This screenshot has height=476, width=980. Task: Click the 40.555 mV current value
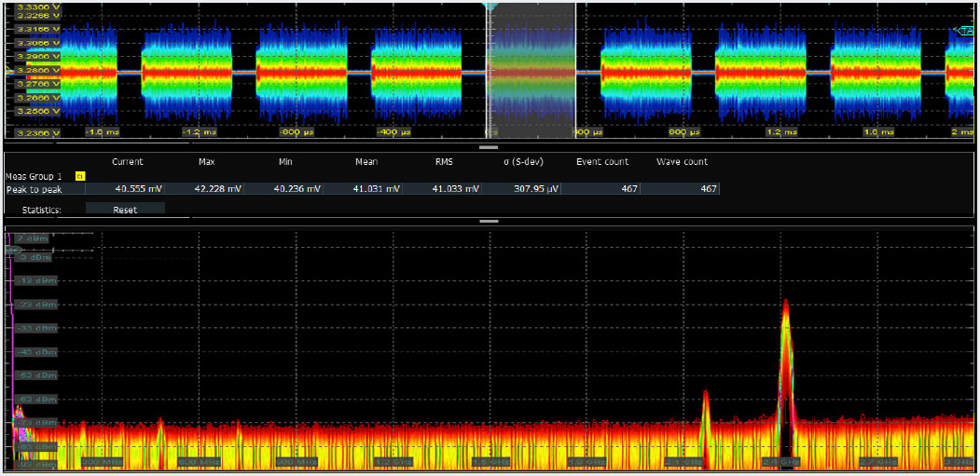137,189
